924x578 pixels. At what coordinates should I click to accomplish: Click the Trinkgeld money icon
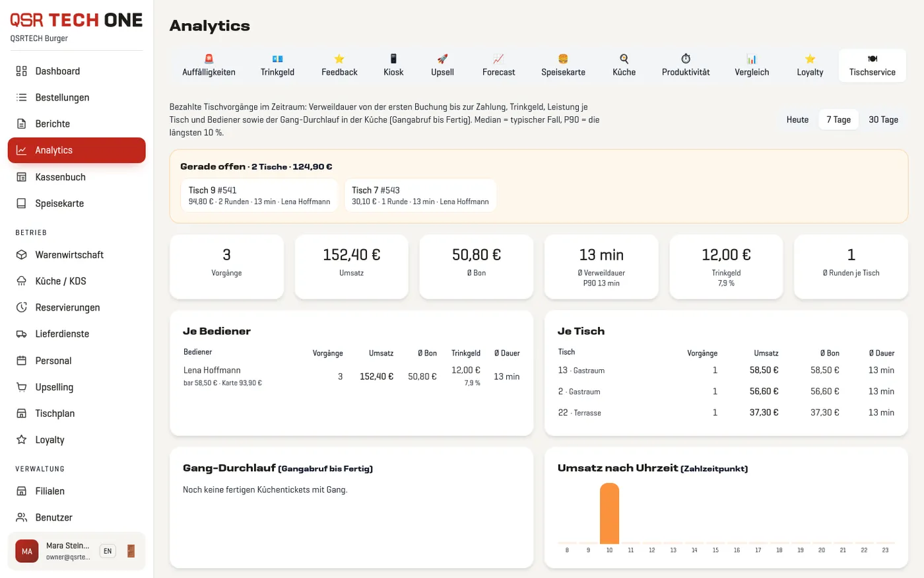[277, 59]
